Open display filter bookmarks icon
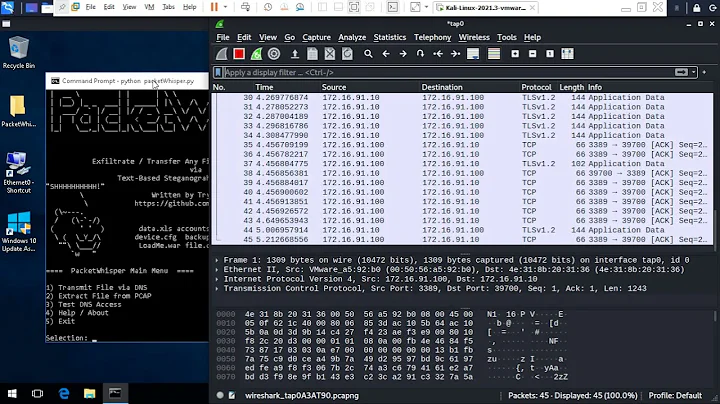This screenshot has height=404, width=720. click(218, 73)
